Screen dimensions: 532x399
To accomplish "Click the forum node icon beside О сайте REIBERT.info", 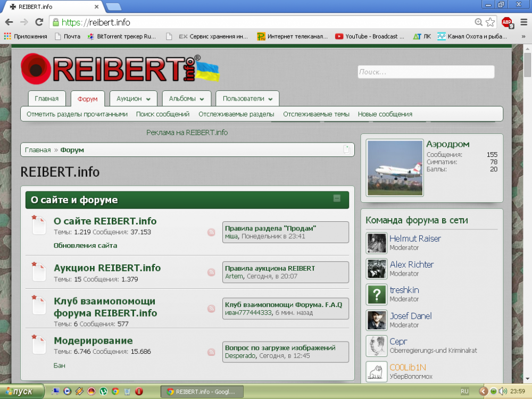I will [x=39, y=225].
